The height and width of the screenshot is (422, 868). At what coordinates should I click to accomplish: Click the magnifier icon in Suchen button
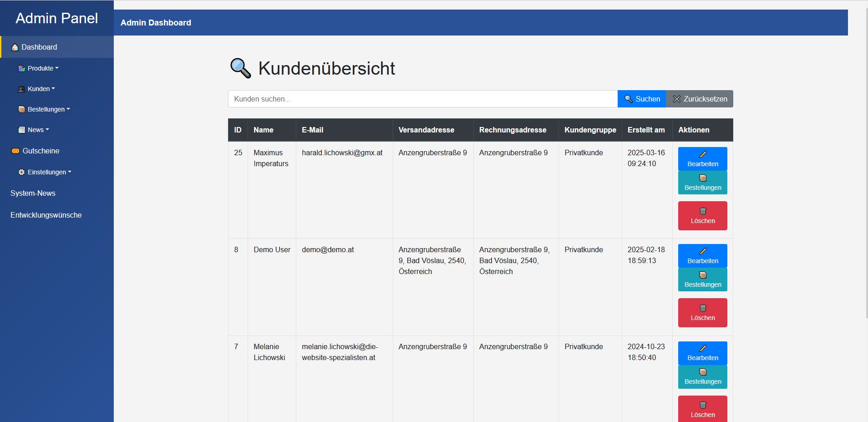(x=629, y=99)
